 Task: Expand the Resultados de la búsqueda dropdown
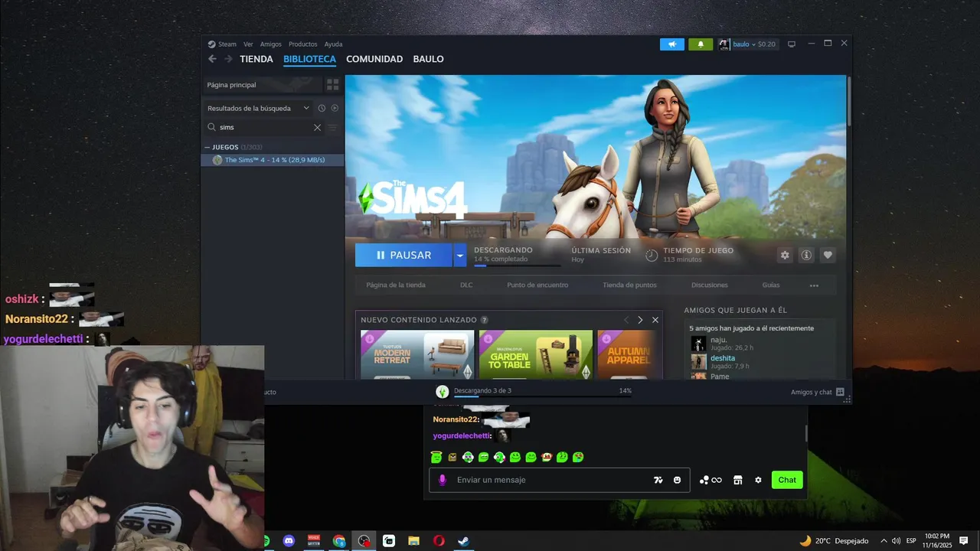coord(258,109)
